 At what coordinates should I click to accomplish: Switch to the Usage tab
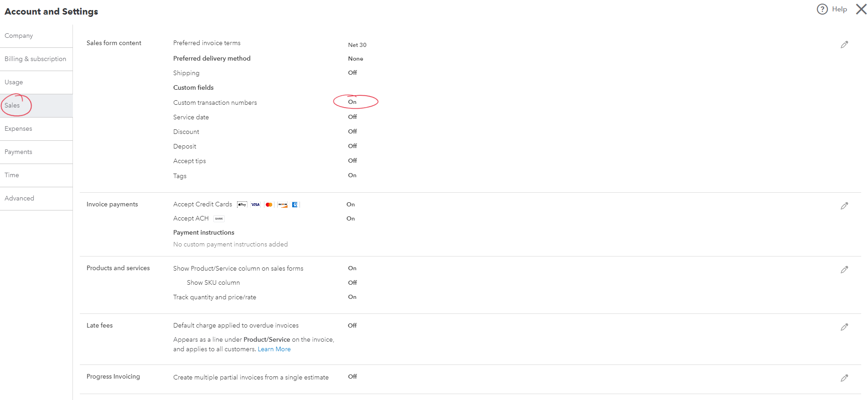[36, 82]
